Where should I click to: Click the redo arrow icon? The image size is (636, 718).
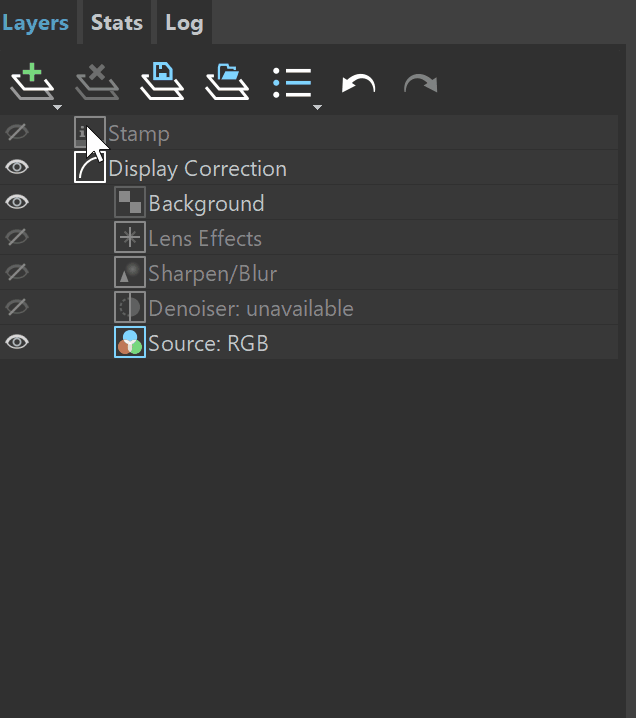[421, 84]
